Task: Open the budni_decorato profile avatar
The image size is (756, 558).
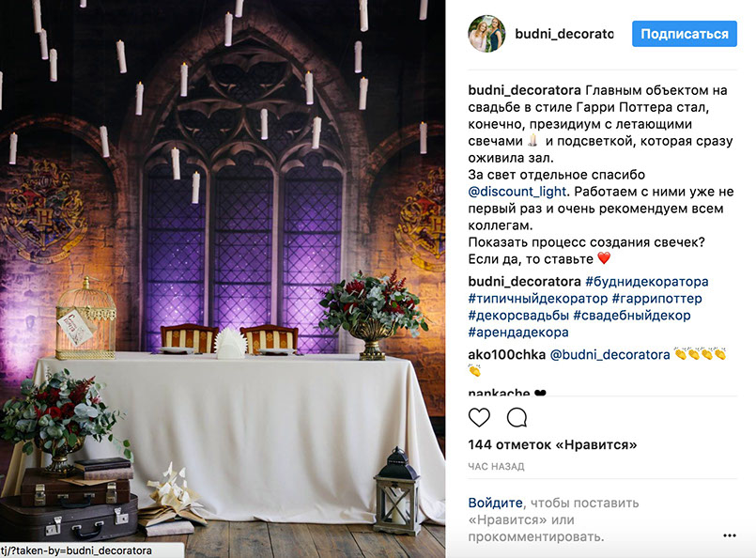Action: click(486, 33)
